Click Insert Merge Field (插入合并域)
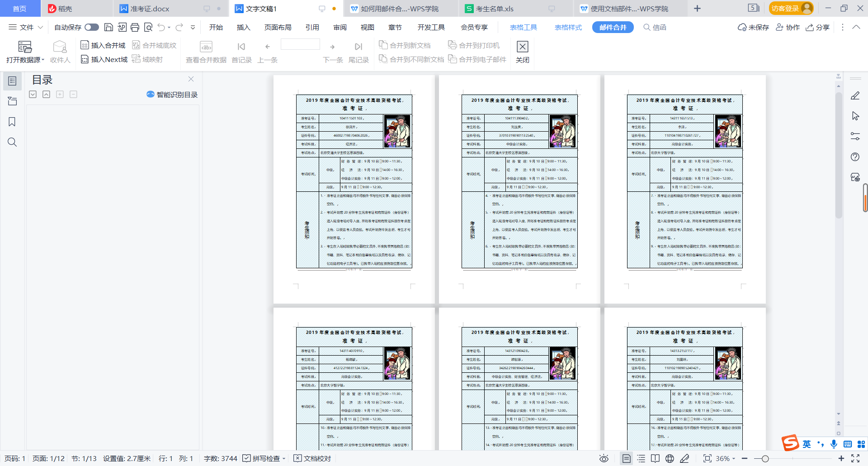The height and width of the screenshot is (466, 868). (x=103, y=45)
